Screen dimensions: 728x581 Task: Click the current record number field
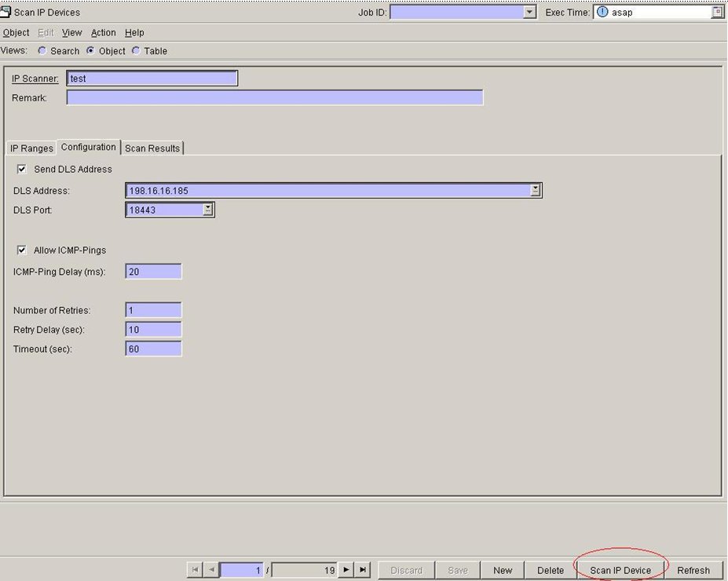point(241,570)
